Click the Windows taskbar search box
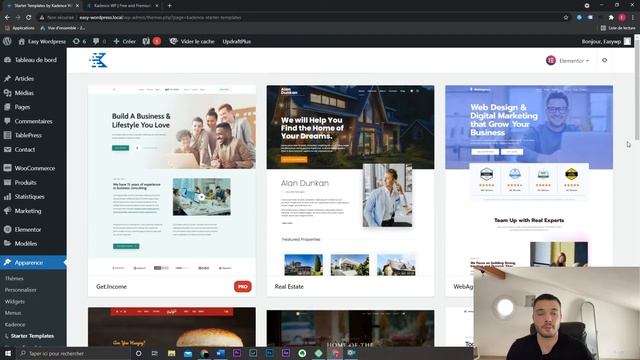 75,353
